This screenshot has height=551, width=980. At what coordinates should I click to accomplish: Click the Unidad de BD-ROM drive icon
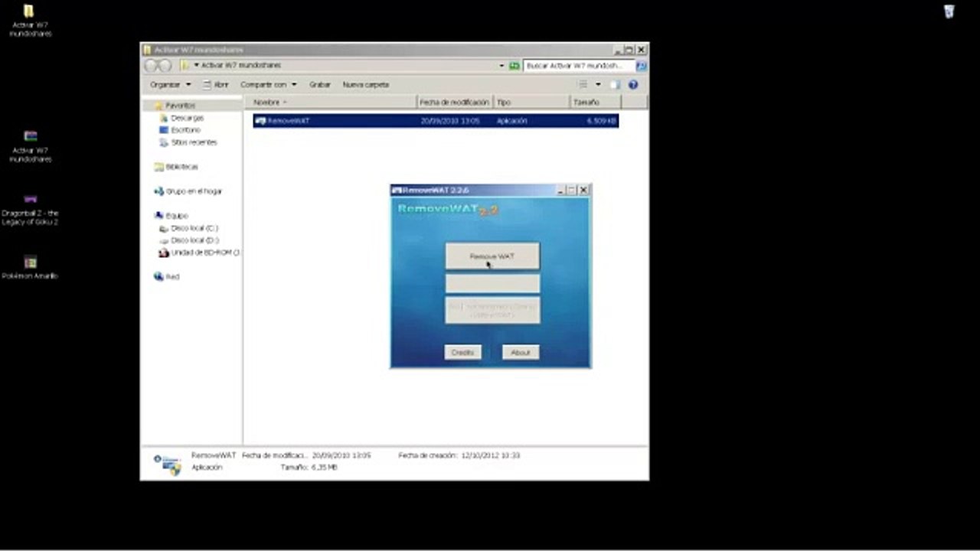[164, 253]
